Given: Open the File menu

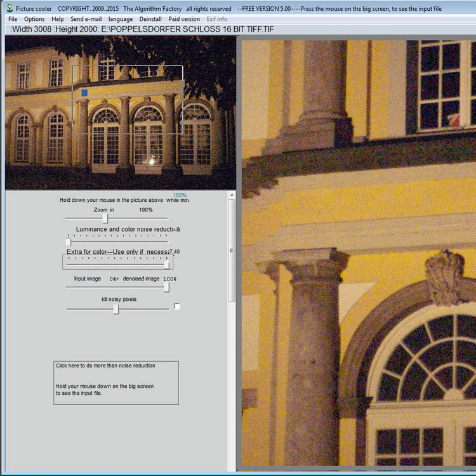Looking at the screenshot, I should pos(13,19).
